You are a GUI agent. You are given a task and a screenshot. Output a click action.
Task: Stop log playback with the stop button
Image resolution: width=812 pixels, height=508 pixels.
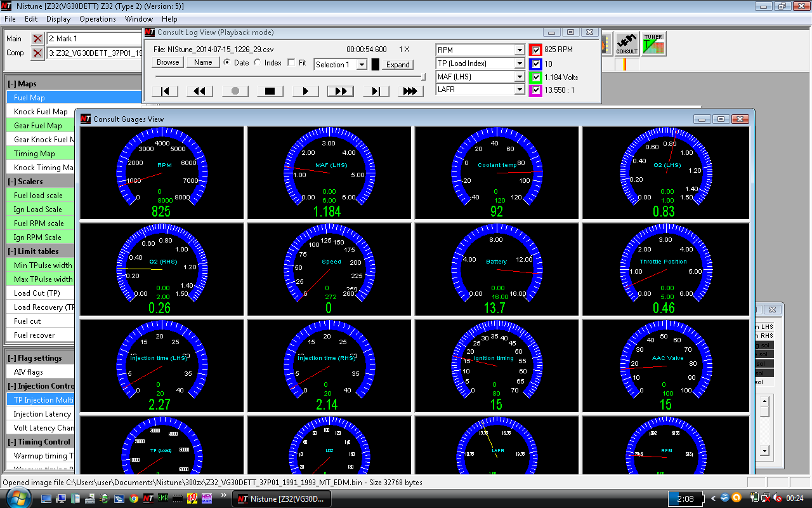[270, 91]
